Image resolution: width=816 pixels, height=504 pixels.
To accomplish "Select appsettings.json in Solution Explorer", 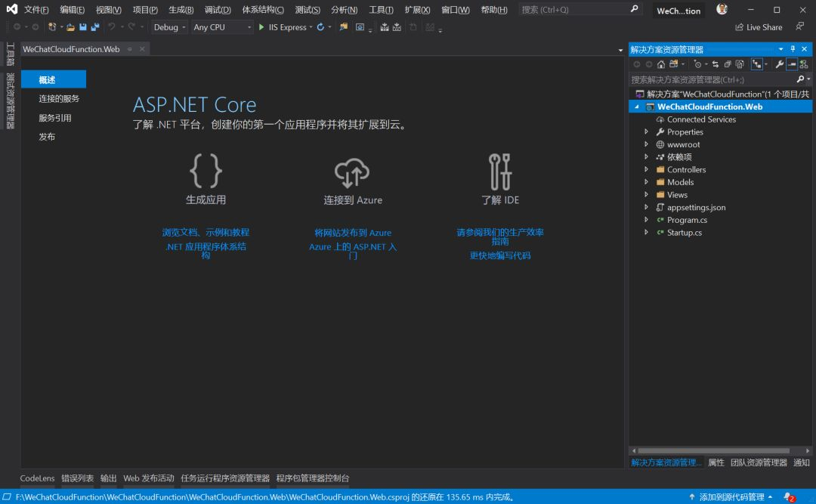I will tap(697, 207).
